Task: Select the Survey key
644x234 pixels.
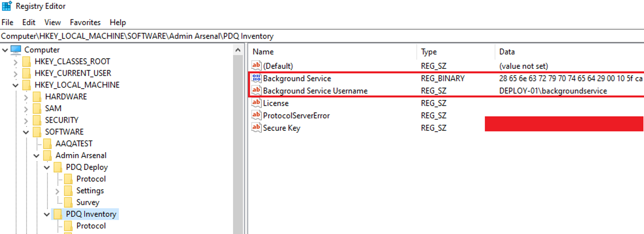Action: pos(88,202)
